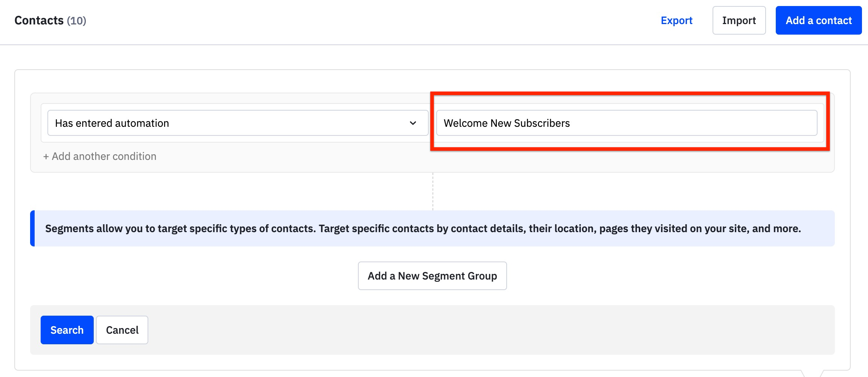Click the chevron arrow in condition dropdown
This screenshot has width=868, height=377.
coord(413,123)
